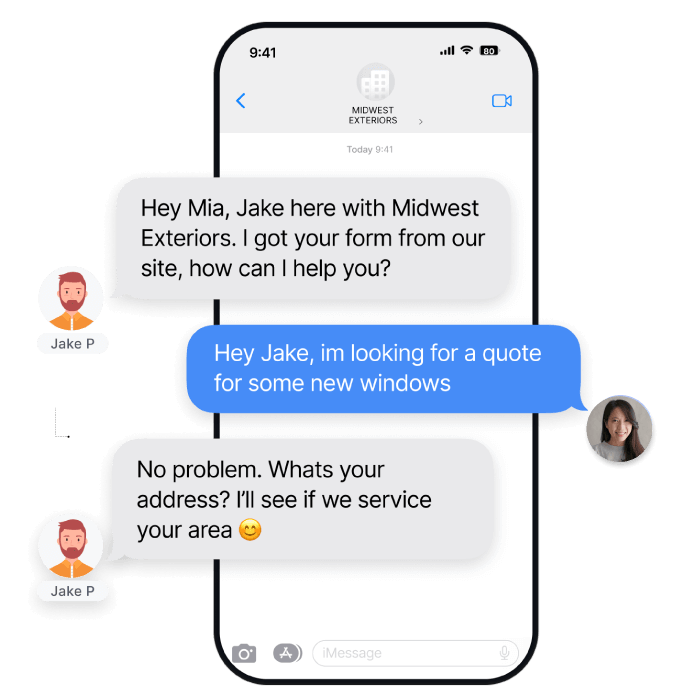Open the camera icon beside message field
This screenshot has height=700, width=680.
click(244, 654)
